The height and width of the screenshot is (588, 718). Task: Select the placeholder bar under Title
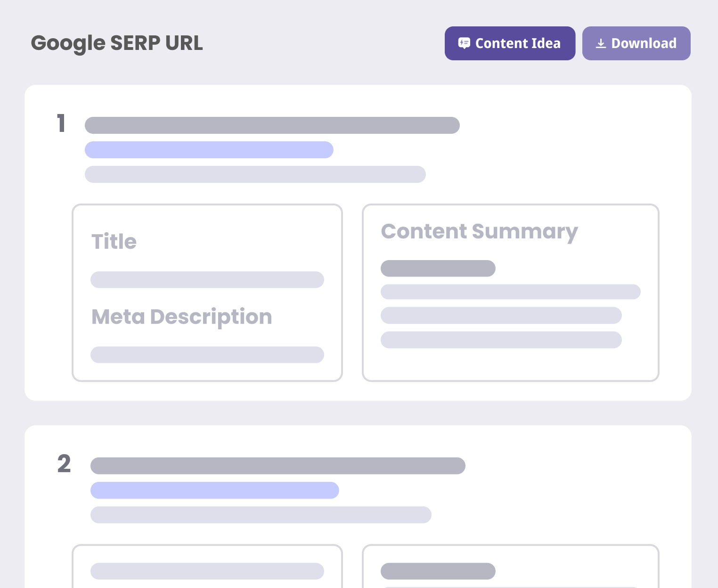point(207,279)
